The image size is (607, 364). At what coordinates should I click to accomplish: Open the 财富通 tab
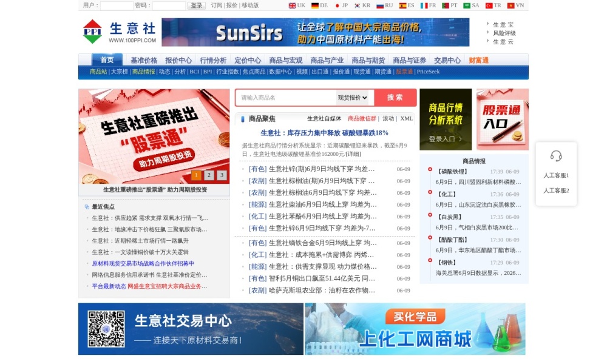click(478, 60)
